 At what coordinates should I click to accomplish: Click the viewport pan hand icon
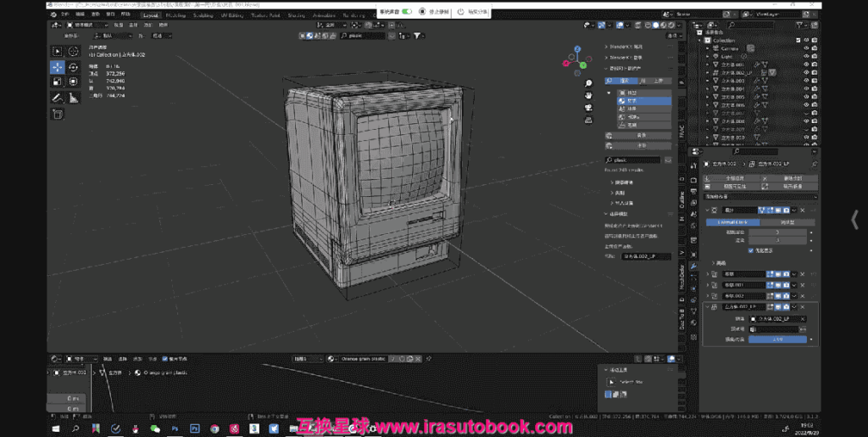[x=588, y=96]
